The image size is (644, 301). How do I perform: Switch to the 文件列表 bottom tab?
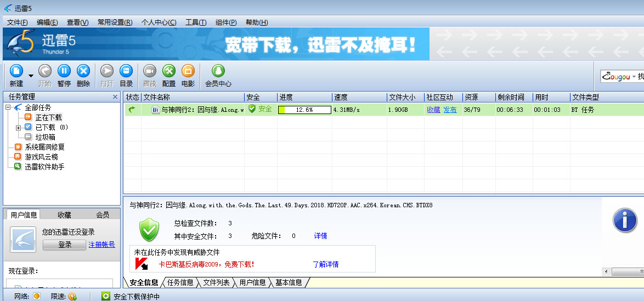coord(217,282)
